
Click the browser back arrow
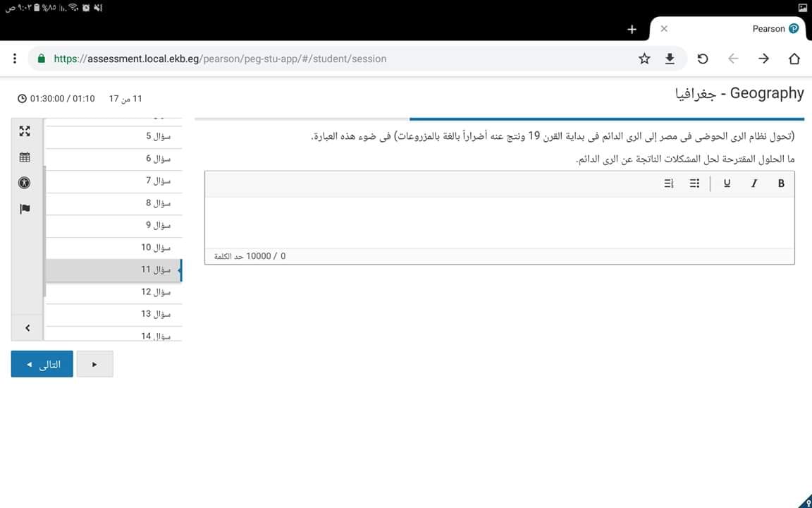pyautogui.click(x=733, y=59)
